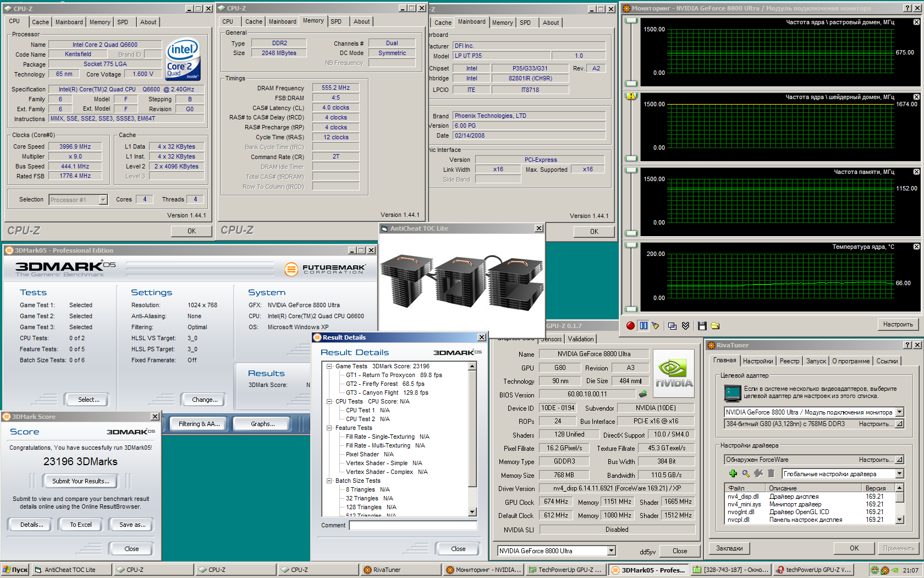Open the Реестр tab in RivaTuner
Viewport: 924px width, 578px height.
pos(789,361)
